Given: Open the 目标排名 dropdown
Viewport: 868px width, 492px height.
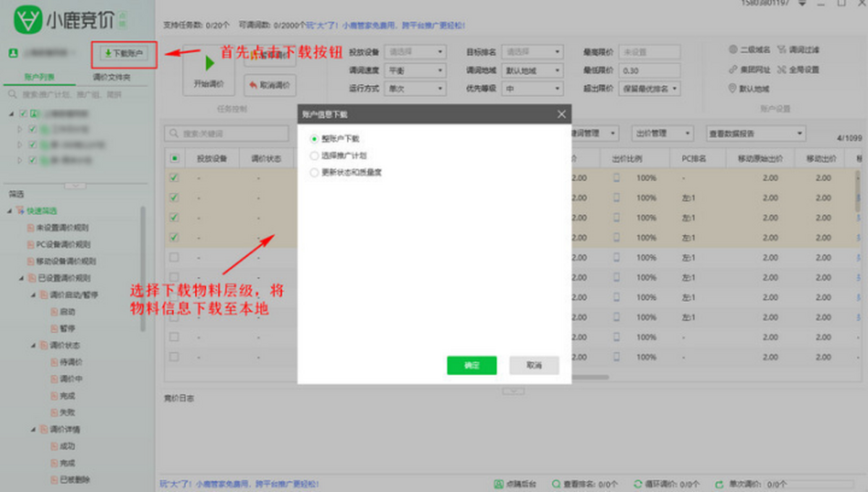Looking at the screenshot, I should pyautogui.click(x=532, y=51).
